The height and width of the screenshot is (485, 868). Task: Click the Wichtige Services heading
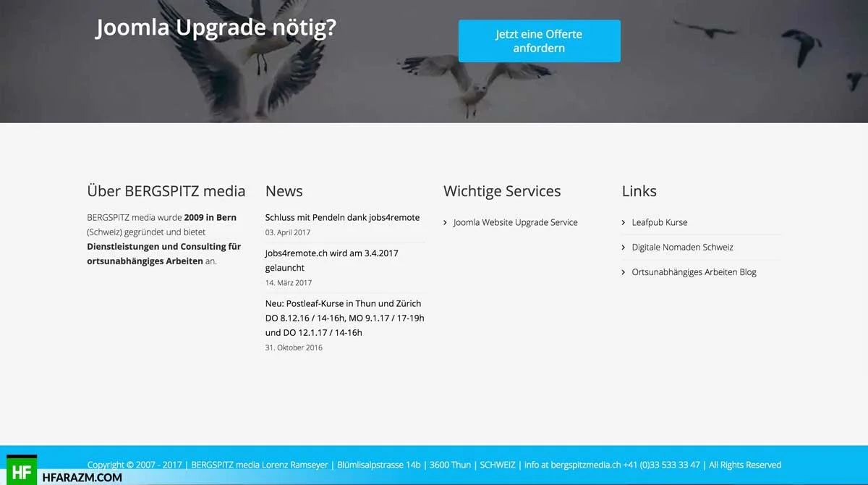point(502,191)
